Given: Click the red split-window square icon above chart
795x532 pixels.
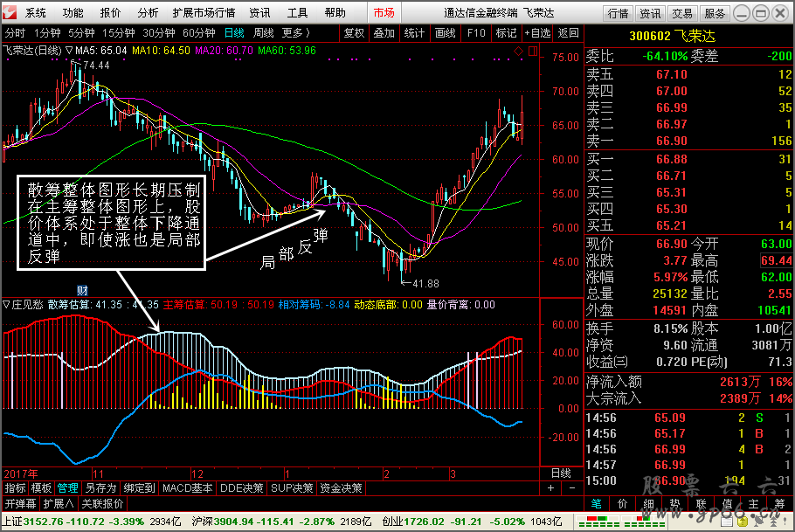Looking at the screenshot, I should (532, 52).
